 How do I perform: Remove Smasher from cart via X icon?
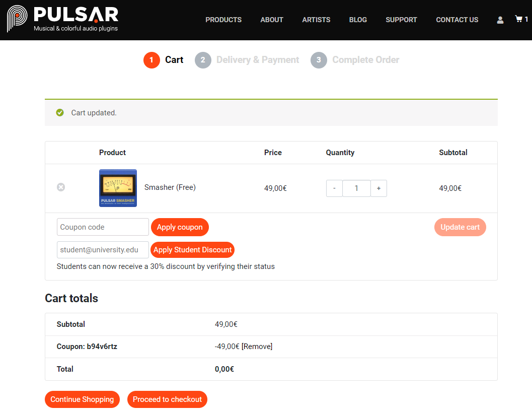[x=61, y=187]
